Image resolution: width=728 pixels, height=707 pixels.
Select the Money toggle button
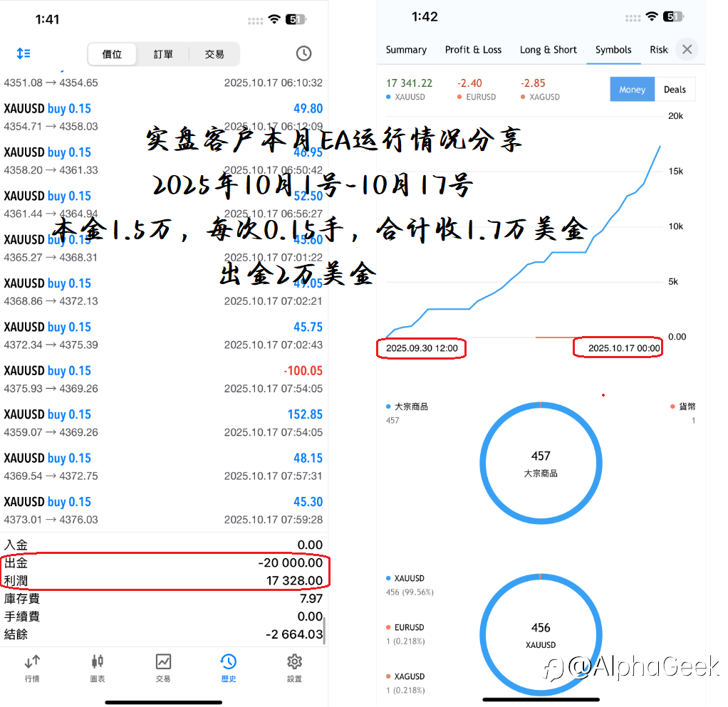coord(632,89)
